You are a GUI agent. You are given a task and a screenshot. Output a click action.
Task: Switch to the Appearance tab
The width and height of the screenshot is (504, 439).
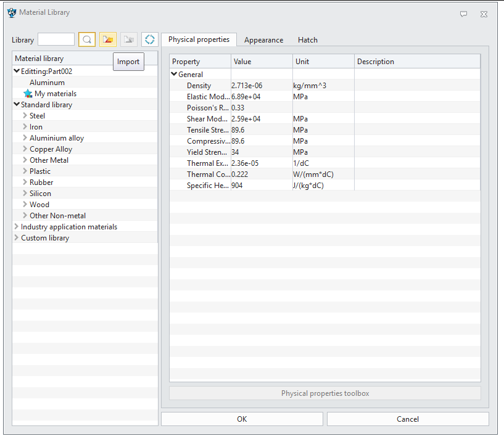pyautogui.click(x=263, y=40)
